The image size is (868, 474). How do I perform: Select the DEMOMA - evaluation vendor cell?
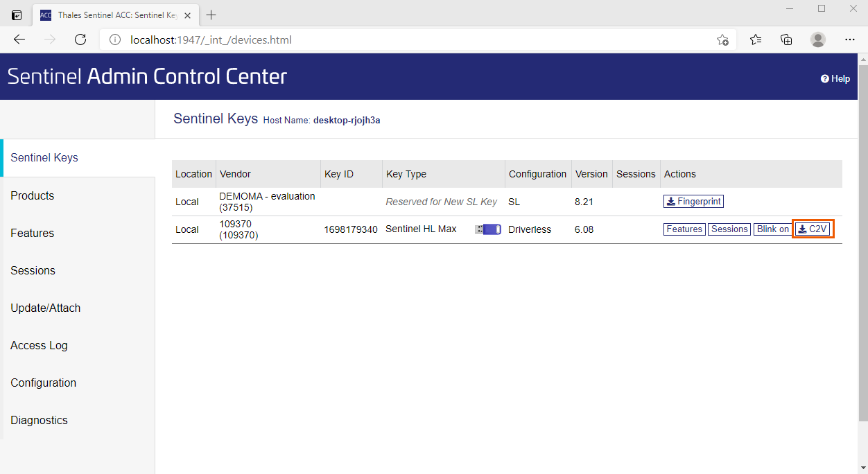pos(267,202)
